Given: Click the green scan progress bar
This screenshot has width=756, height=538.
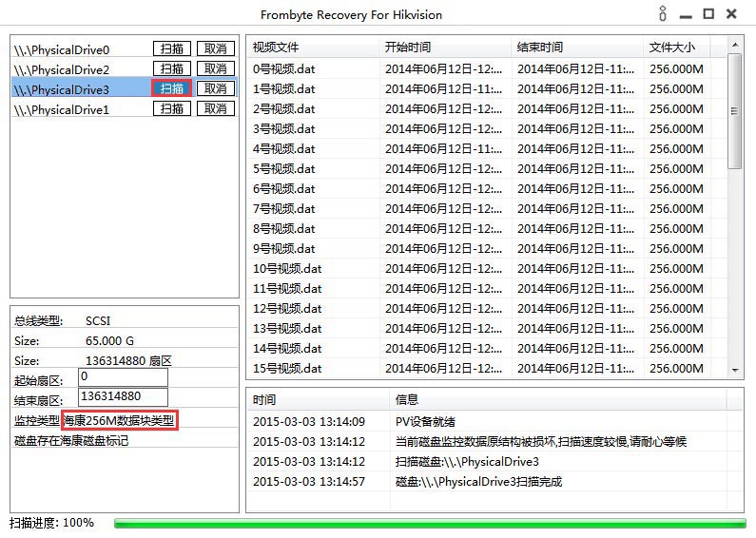Looking at the screenshot, I should tap(430, 523).
